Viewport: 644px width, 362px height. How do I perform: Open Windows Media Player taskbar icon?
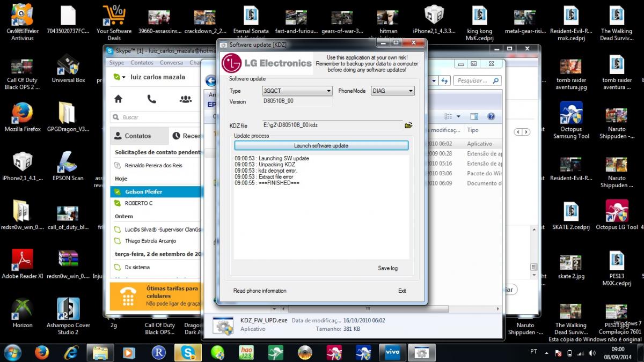pos(129,352)
